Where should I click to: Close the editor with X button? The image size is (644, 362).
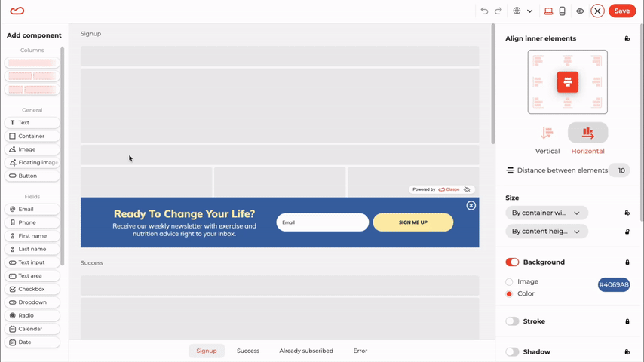click(597, 11)
